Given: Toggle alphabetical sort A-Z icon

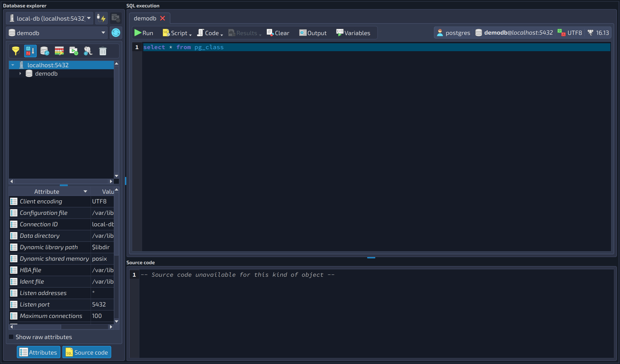Looking at the screenshot, I should click(30, 51).
